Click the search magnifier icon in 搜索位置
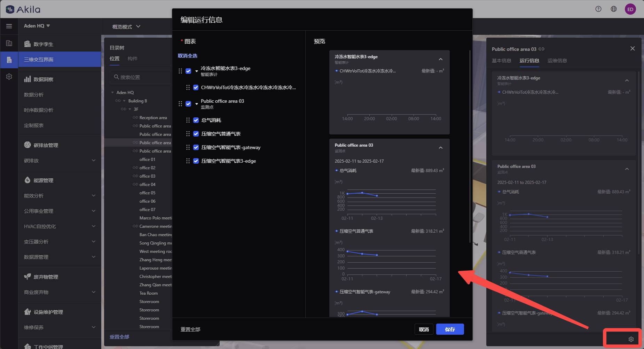Image resolution: width=644 pixels, height=349 pixels. [117, 77]
